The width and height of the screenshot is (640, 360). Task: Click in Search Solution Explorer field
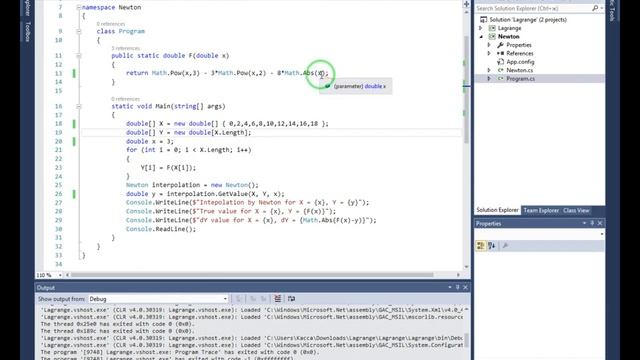(x=533, y=8)
